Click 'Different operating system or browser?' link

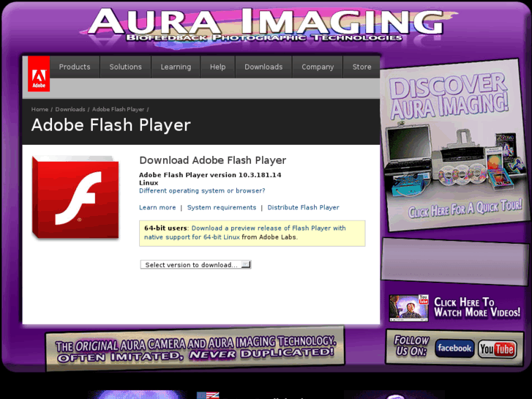click(202, 191)
